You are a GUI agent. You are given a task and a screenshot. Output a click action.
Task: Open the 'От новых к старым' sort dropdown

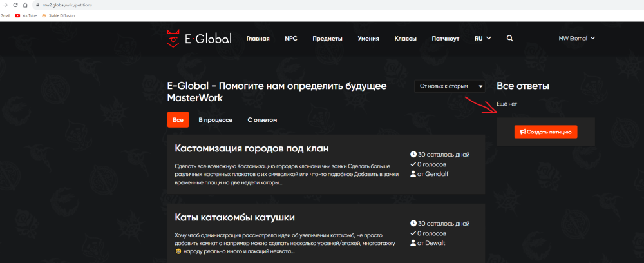pos(451,86)
